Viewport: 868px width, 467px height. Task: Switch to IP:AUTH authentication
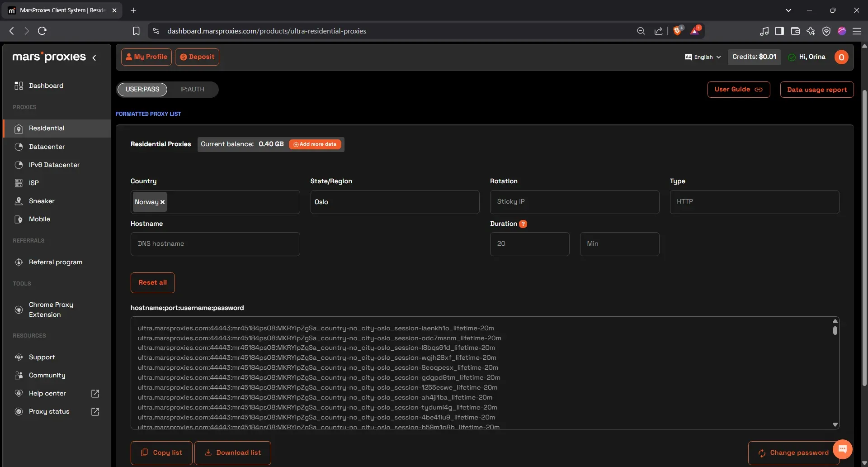pos(192,90)
